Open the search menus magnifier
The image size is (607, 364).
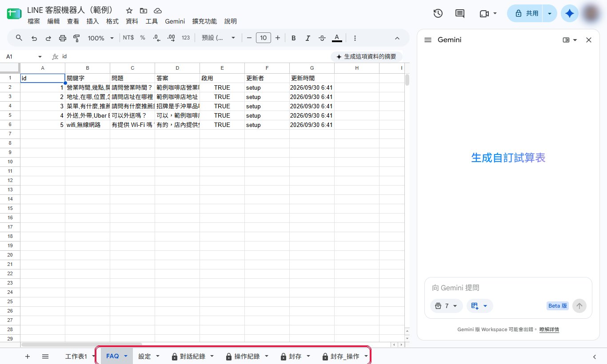pyautogui.click(x=19, y=38)
